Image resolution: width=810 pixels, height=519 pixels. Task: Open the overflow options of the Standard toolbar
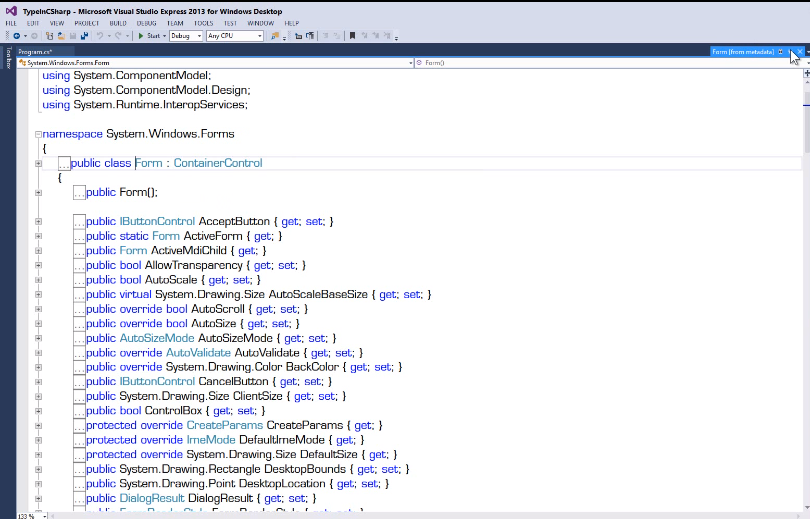[x=284, y=38]
